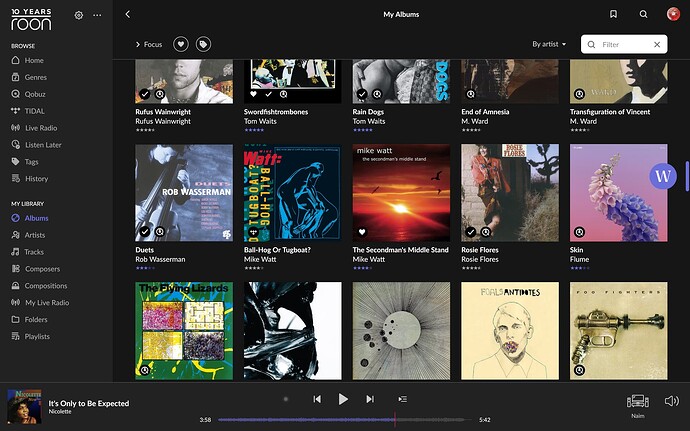
Task: Open Folders in sidebar
Action: [x=29, y=319]
